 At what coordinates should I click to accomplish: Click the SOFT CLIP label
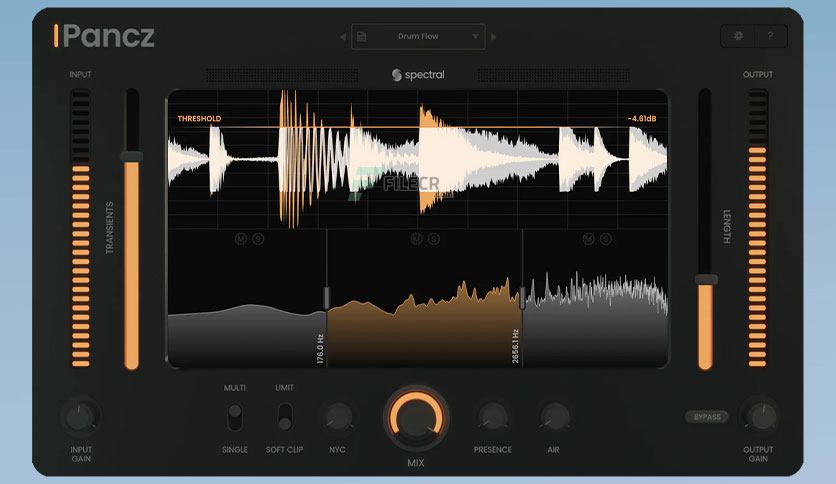click(285, 450)
